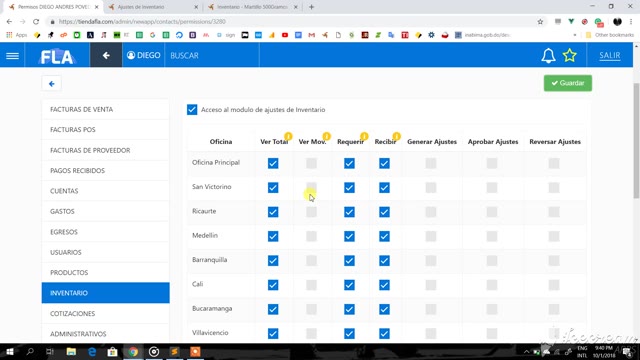Go back in browser history
The height and width of the screenshot is (360, 640).
pyautogui.click(x=9, y=22)
